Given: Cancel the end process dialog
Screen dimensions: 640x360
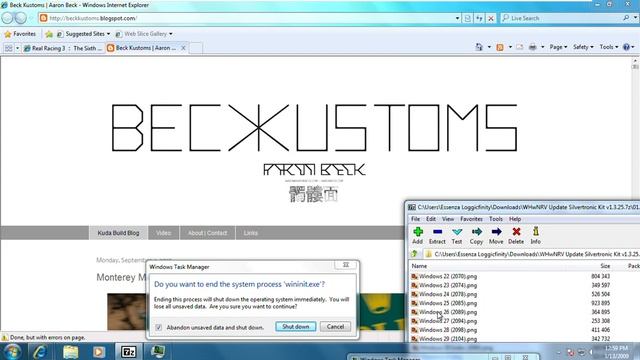Looking at the screenshot, I should (335, 327).
